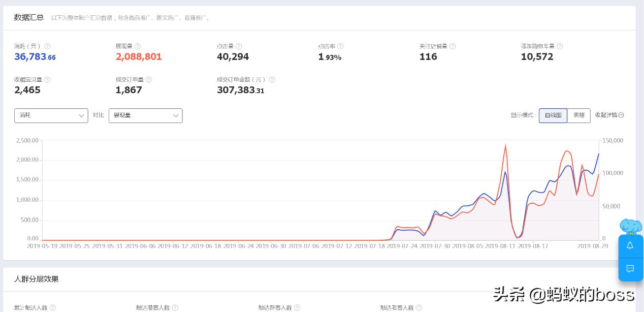Image resolution: width=644 pixels, height=312 pixels.
Task: Switch display mode to 表格
Action: 579,115
